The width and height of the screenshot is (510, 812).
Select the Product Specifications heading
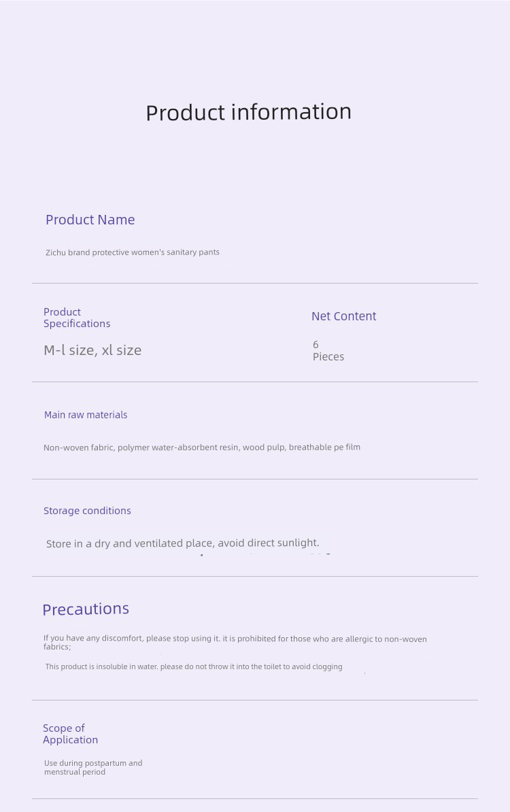pos(77,318)
